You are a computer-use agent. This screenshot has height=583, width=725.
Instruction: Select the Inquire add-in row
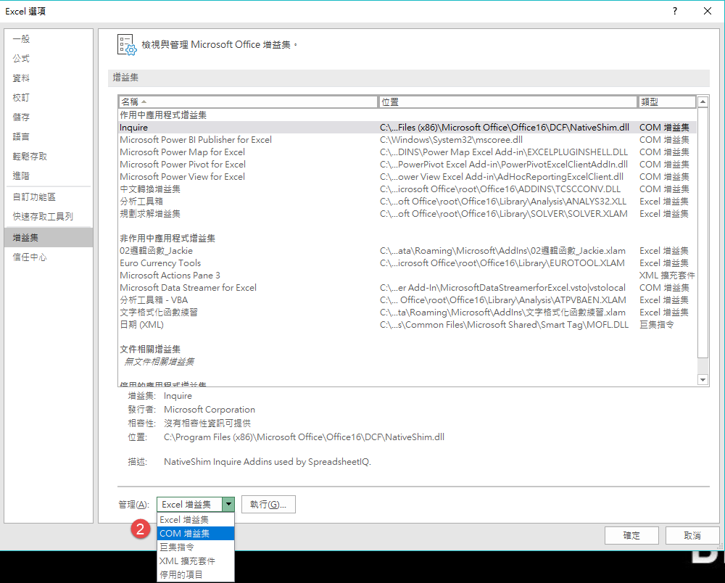pos(407,127)
